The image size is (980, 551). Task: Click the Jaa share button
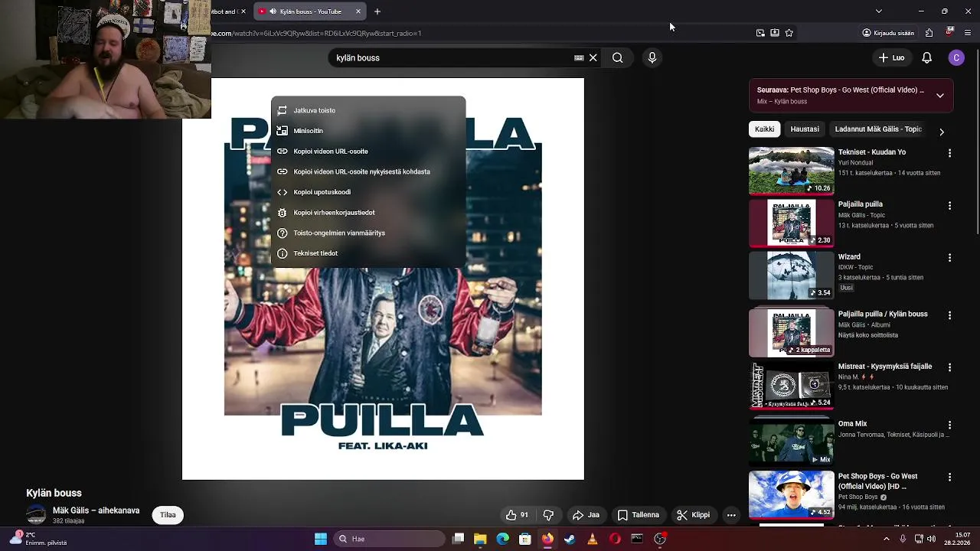pos(586,515)
